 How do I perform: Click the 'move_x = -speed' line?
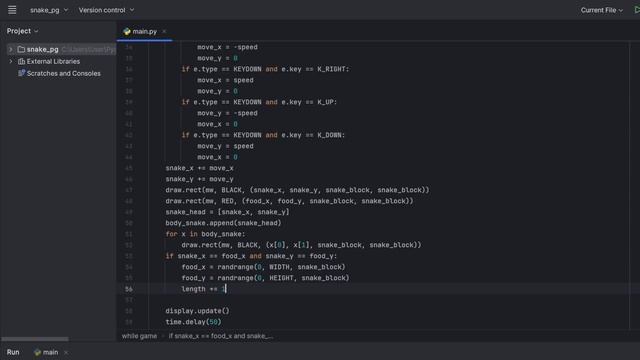click(227, 47)
